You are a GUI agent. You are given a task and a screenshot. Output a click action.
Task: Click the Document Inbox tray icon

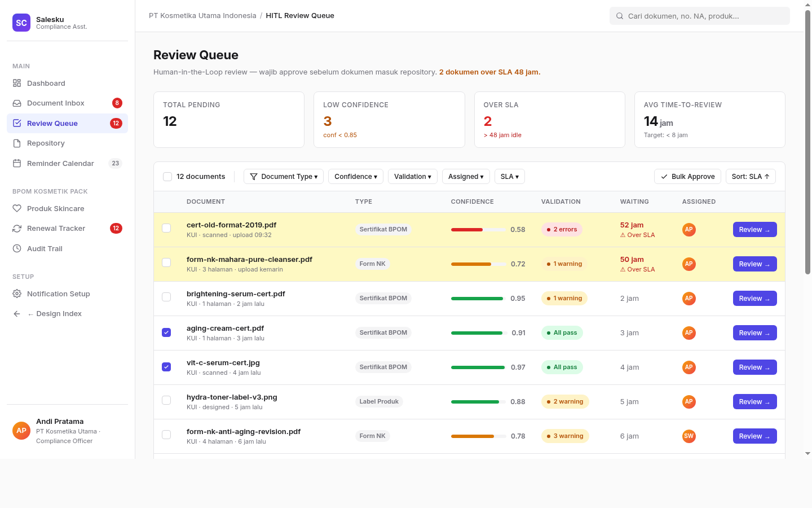tap(17, 103)
